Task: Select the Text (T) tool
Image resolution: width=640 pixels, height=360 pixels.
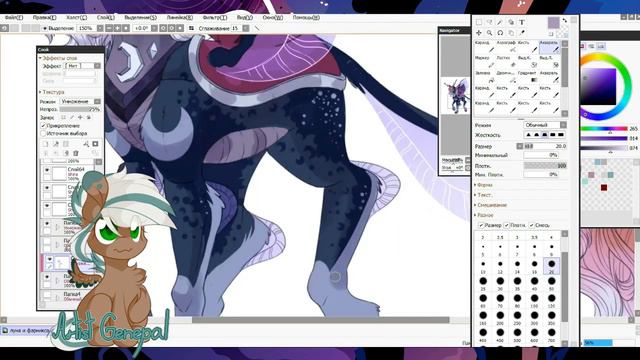Action: click(x=522, y=22)
